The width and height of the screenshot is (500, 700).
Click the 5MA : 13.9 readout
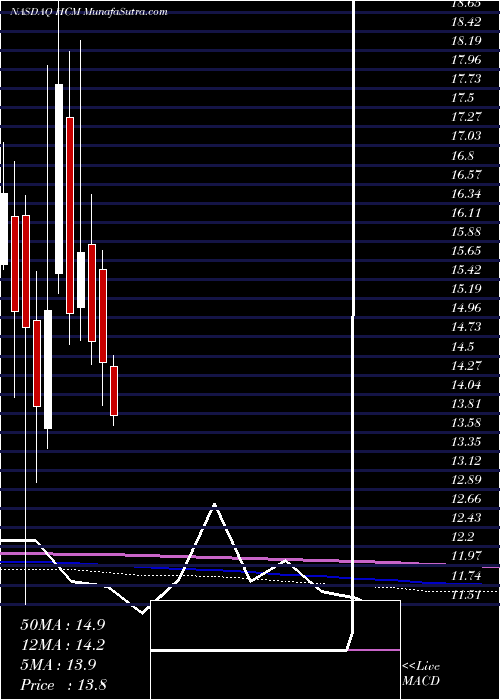[x=58, y=665]
